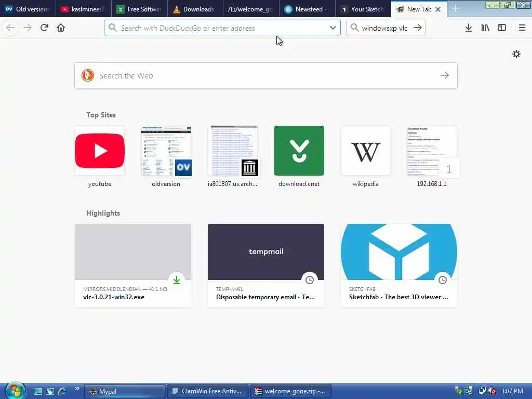Image resolution: width=532 pixels, height=399 pixels.
Task: Open a new tab with plus button
Action: (x=455, y=9)
